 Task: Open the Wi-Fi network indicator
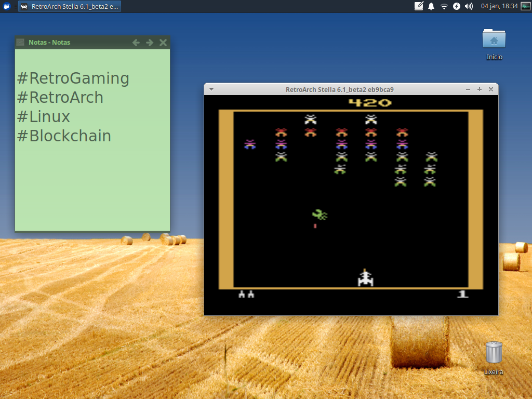point(444,6)
